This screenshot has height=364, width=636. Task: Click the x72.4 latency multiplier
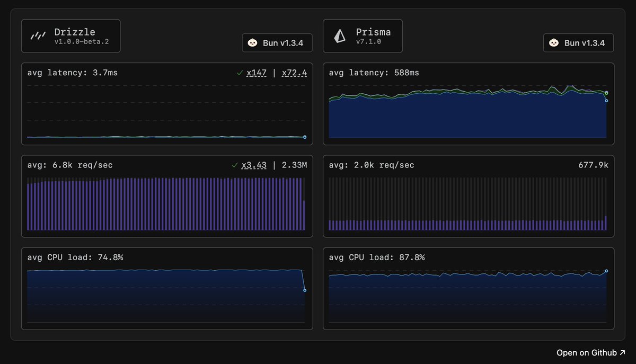[294, 73]
